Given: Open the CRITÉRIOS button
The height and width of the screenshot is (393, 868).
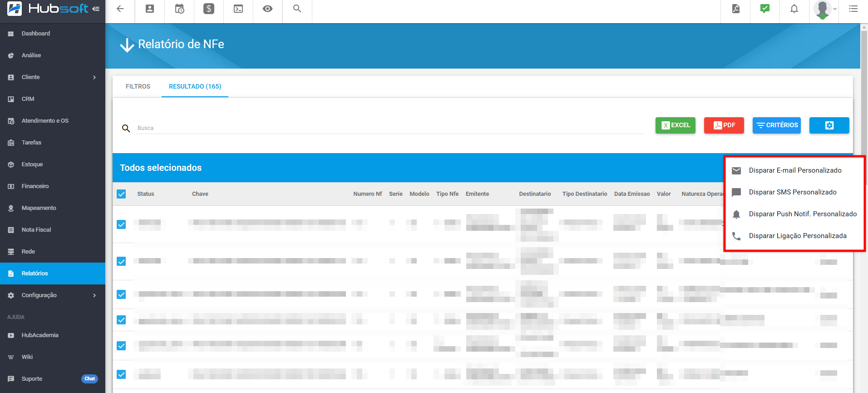Looking at the screenshot, I should point(777,125).
